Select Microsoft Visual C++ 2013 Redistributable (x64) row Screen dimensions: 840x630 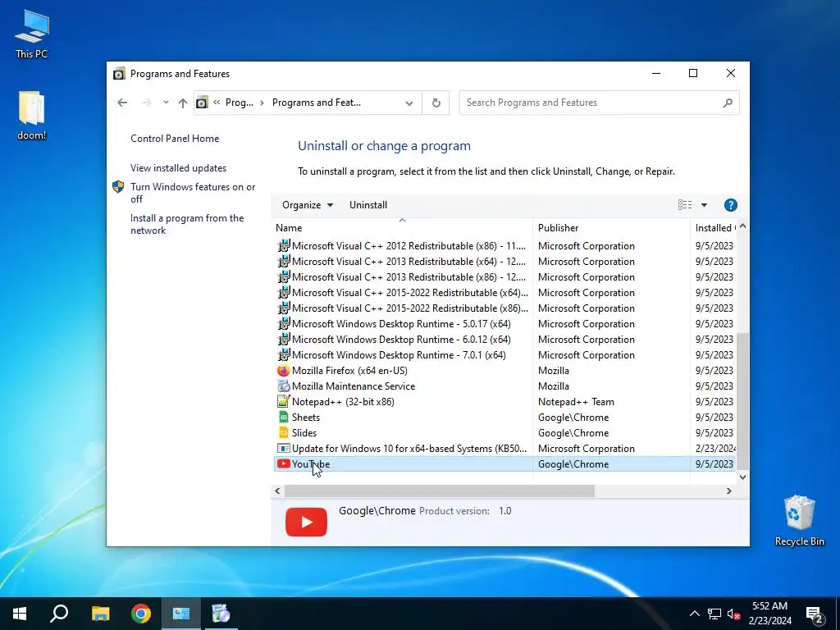click(504, 262)
